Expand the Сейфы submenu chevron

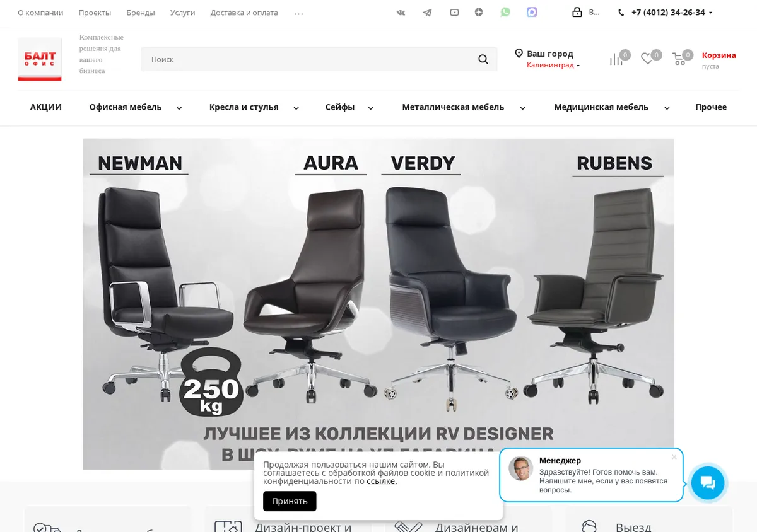click(371, 108)
